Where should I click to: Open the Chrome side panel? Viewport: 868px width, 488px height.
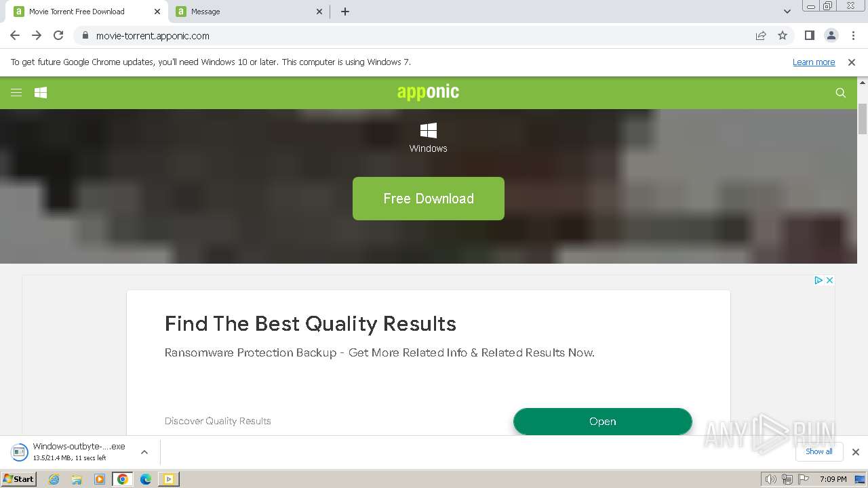809,35
